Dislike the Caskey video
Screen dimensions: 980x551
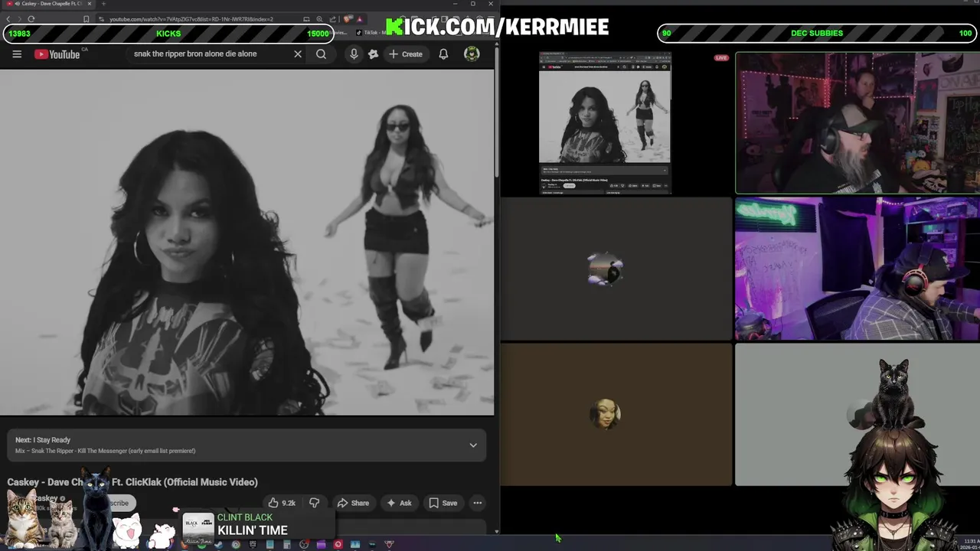point(314,503)
